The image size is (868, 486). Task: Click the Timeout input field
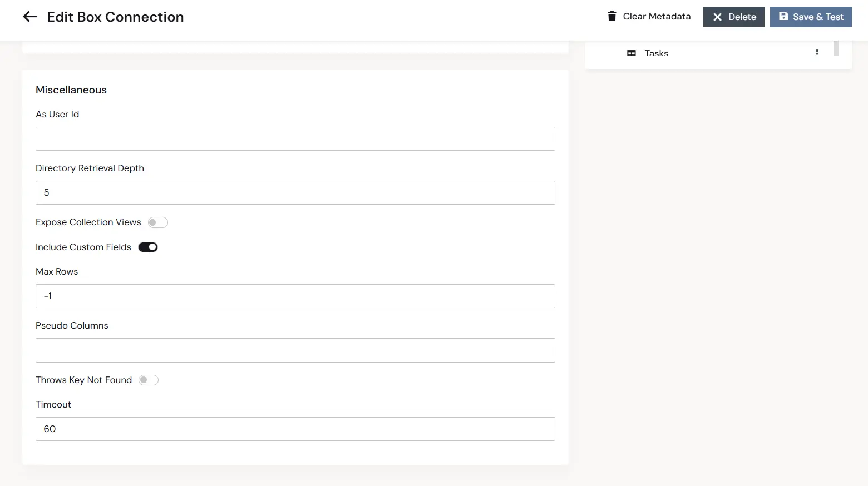[295, 429]
